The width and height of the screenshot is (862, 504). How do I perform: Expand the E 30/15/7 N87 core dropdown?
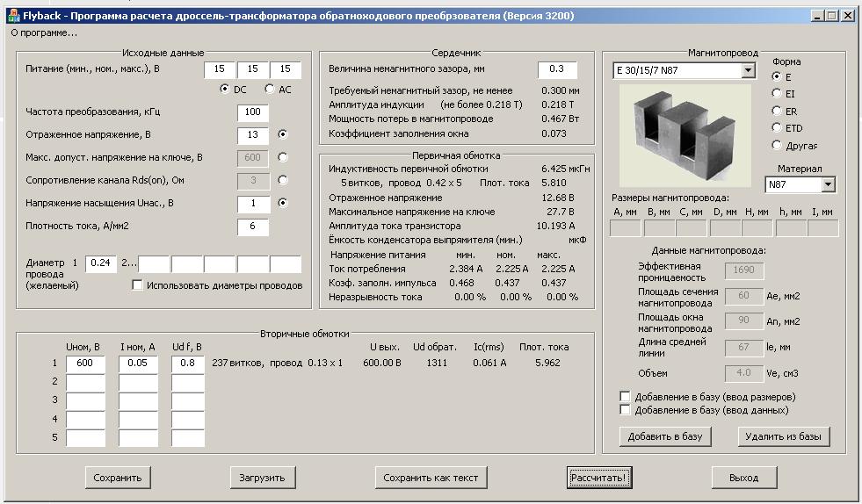point(748,71)
